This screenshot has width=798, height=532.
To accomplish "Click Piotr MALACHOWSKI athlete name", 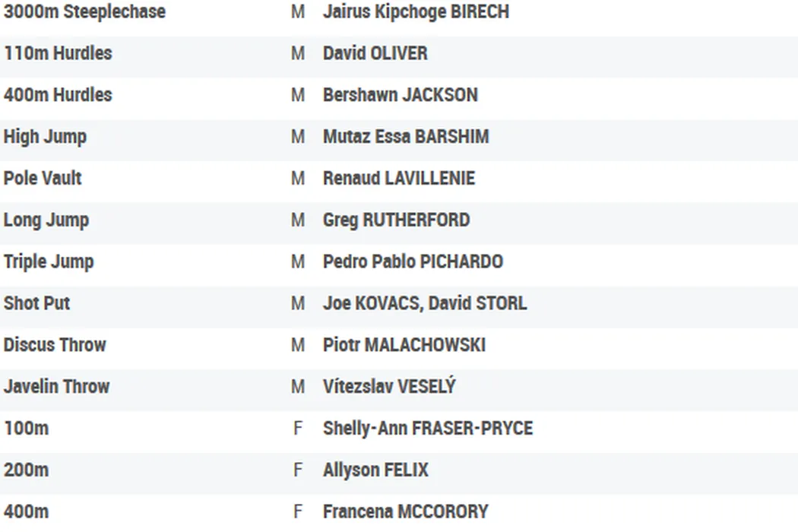I will [x=404, y=345].
